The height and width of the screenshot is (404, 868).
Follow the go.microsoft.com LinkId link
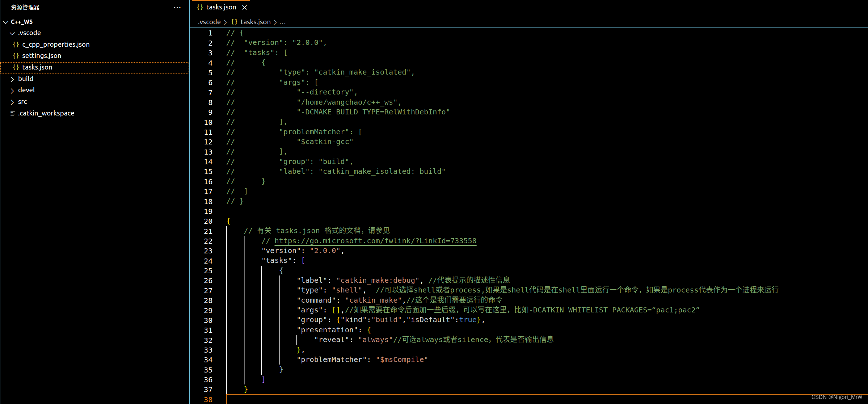(375, 241)
